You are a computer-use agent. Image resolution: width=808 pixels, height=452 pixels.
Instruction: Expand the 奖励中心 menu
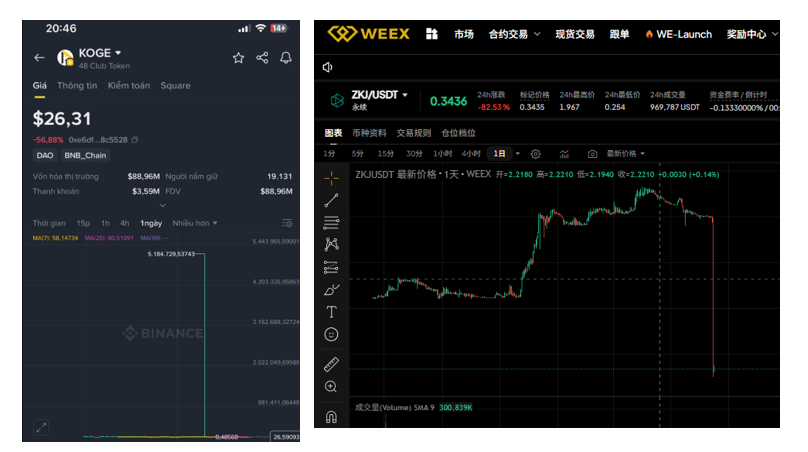752,34
